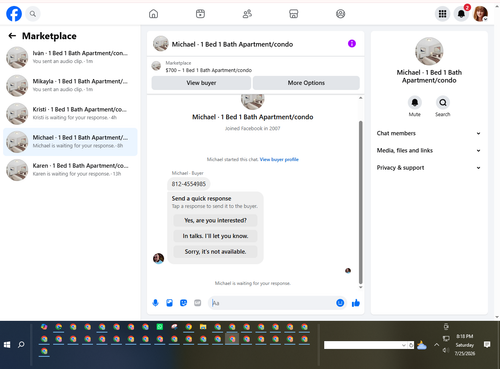This screenshot has height=369, width=500.
Task: Go to Home feed icon
Action: point(153,14)
